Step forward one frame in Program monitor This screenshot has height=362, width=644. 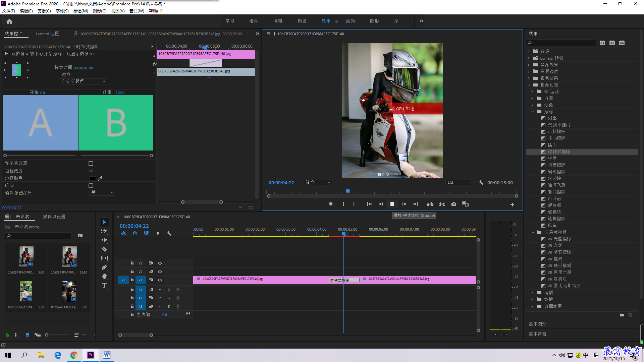pyautogui.click(x=404, y=204)
